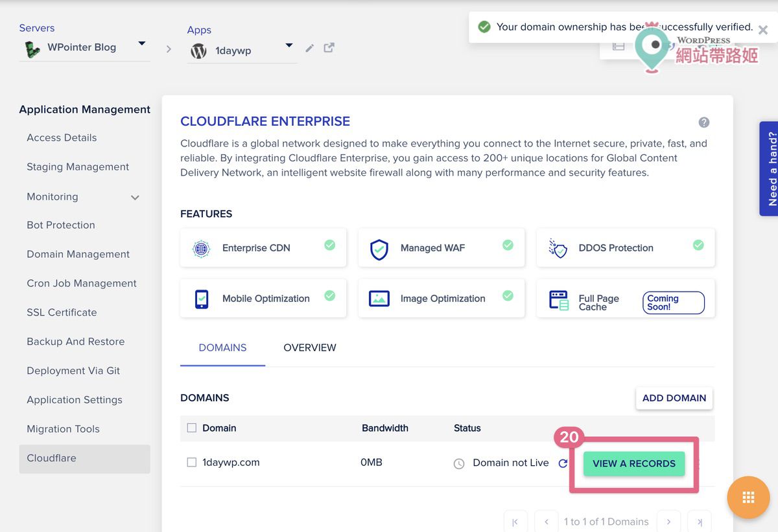The image size is (778, 532).
Task: Open Cron Job Management
Action: click(82, 284)
